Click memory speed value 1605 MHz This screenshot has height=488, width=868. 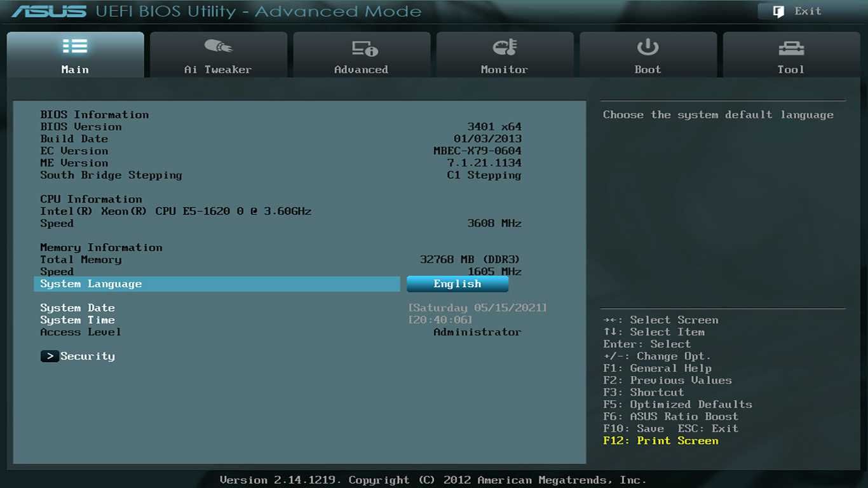(x=494, y=272)
